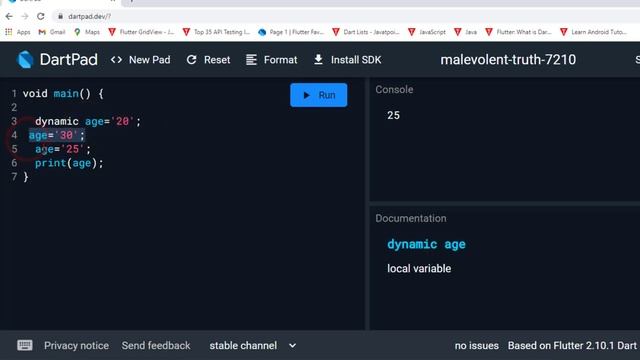640x360 pixels.
Task: Open the Maps bookmark
Action: click(x=87, y=32)
